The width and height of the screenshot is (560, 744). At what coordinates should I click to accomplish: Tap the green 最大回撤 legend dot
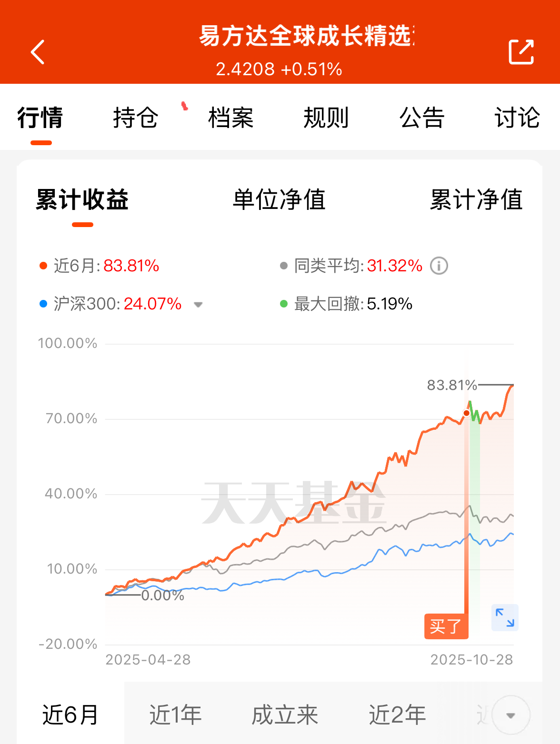pos(284,304)
